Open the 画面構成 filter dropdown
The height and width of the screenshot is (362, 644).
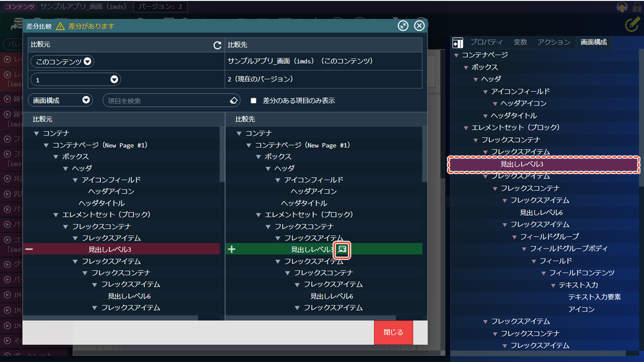[61, 100]
